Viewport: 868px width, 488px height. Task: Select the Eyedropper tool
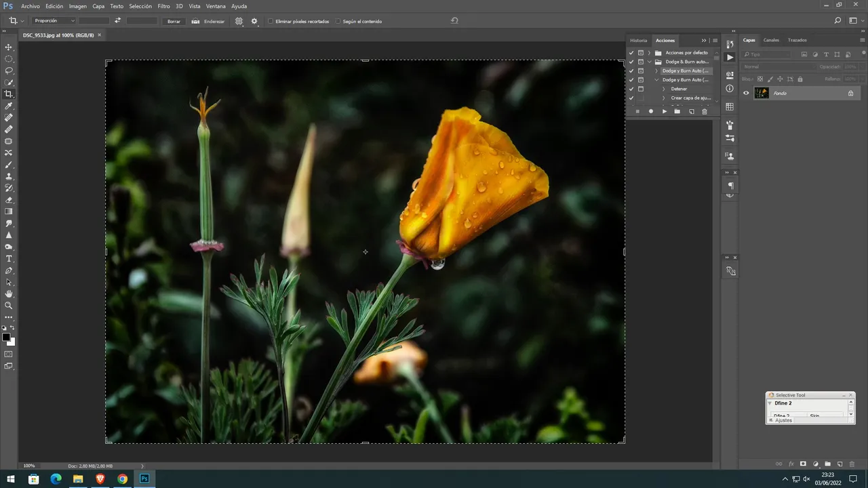pos(9,106)
